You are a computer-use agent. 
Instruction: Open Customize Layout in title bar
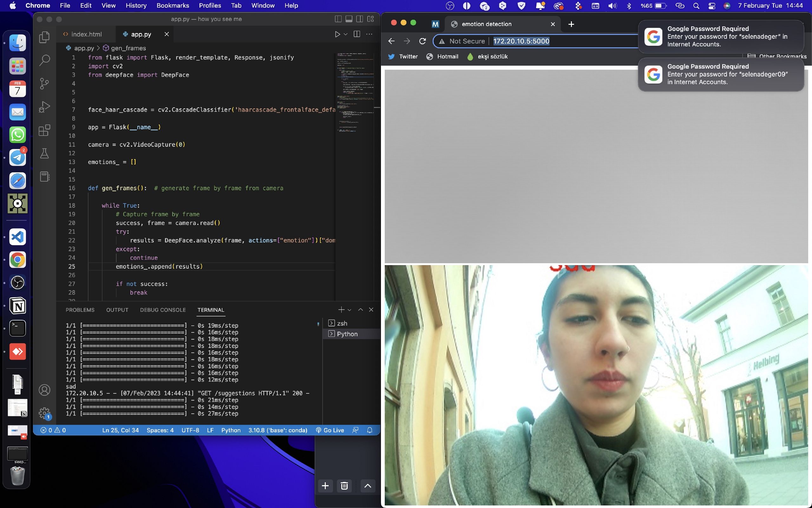(x=370, y=19)
